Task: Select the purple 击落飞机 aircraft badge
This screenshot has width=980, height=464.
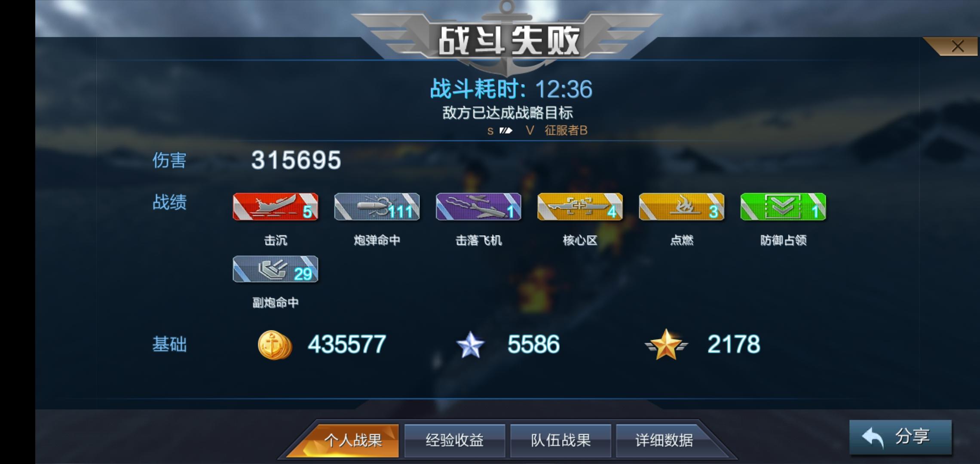Action: (x=478, y=207)
